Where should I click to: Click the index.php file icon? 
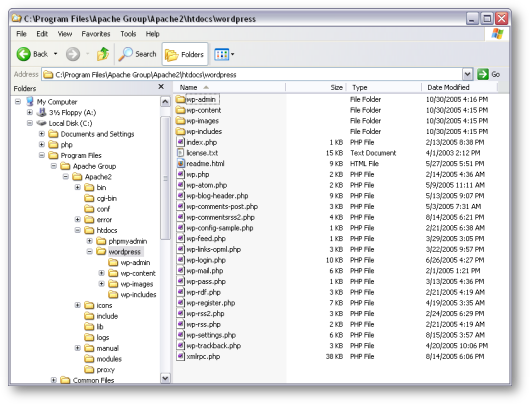click(x=181, y=142)
